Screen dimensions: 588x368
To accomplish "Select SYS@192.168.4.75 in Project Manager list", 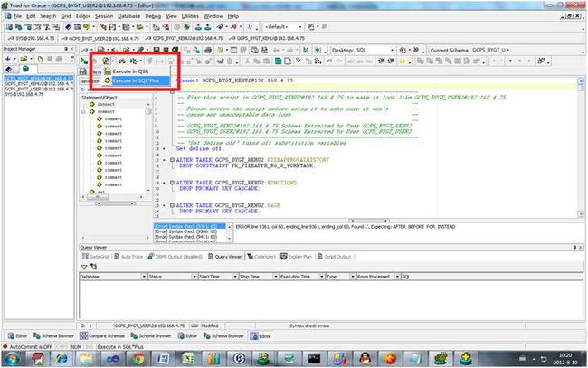I will click(x=24, y=94).
